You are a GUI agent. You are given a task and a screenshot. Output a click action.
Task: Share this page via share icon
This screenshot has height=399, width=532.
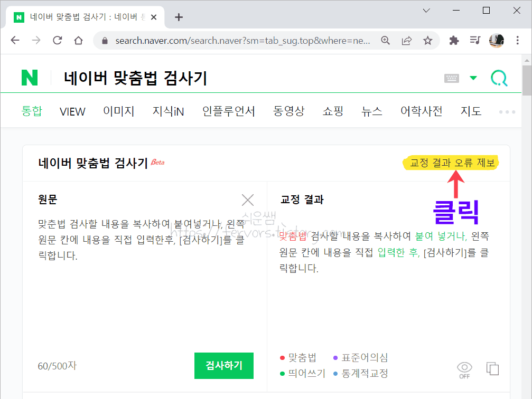pyautogui.click(x=406, y=40)
